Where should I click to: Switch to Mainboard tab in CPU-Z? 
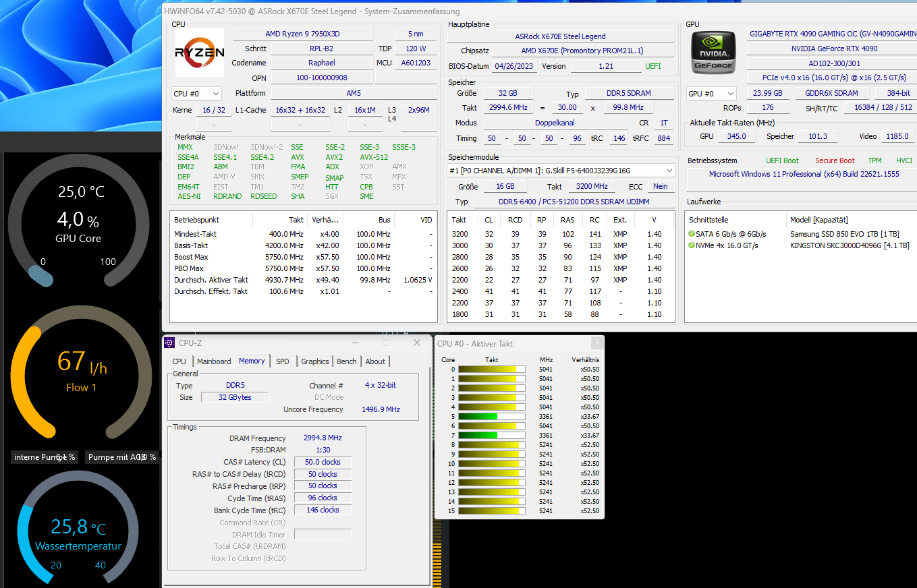coord(214,361)
